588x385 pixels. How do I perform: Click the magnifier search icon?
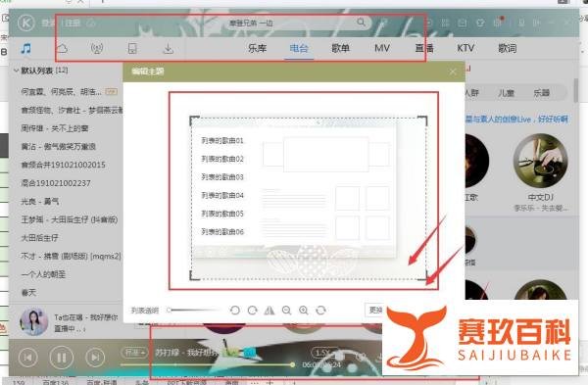361,23
